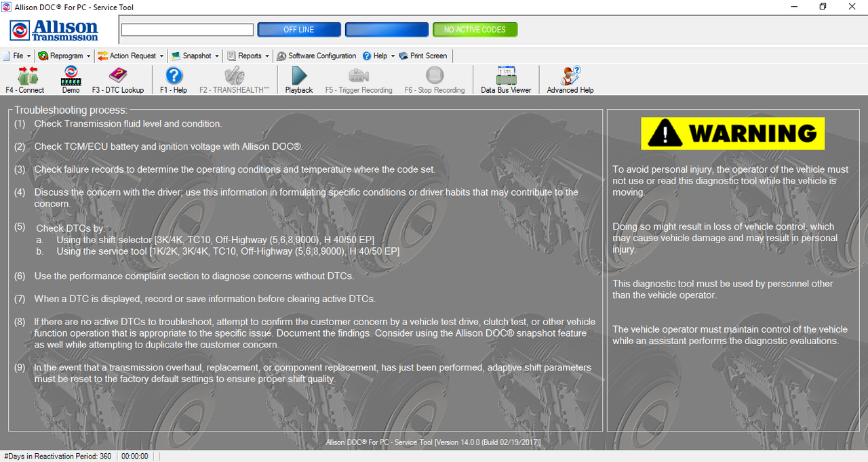Expand the File dropdown arrow

tap(28, 56)
